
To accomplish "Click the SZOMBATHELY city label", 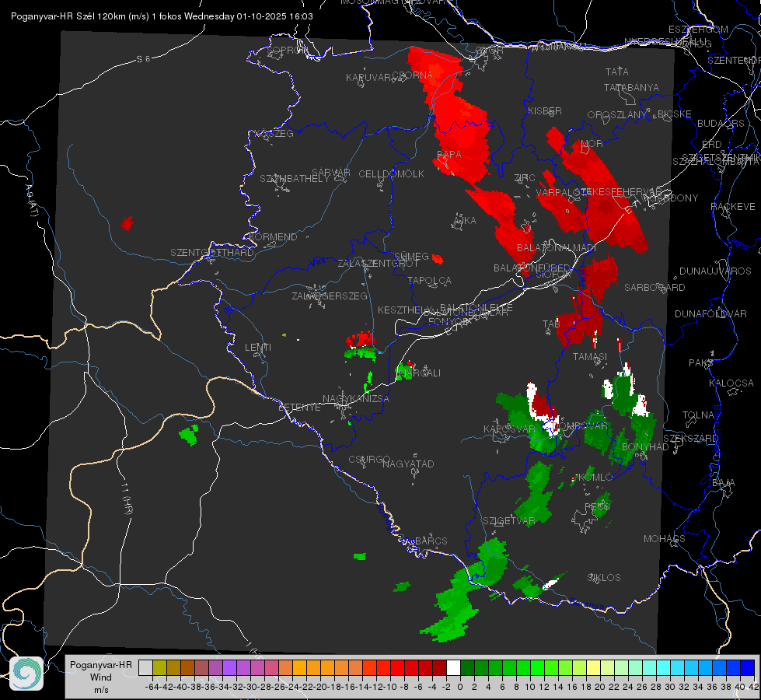I will tap(294, 179).
